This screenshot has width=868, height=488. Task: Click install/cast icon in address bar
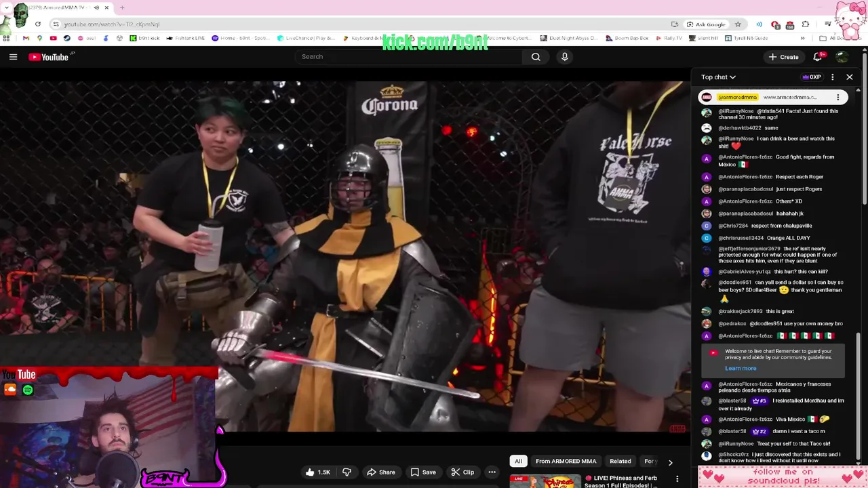coord(675,24)
